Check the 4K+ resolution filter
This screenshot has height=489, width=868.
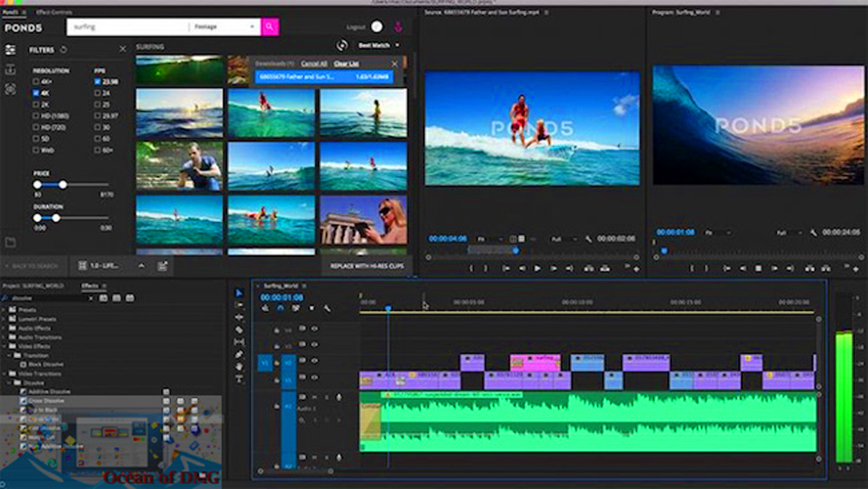click(36, 82)
